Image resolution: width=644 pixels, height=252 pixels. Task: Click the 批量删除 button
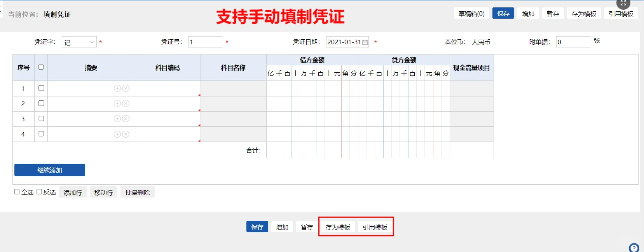tap(138, 192)
